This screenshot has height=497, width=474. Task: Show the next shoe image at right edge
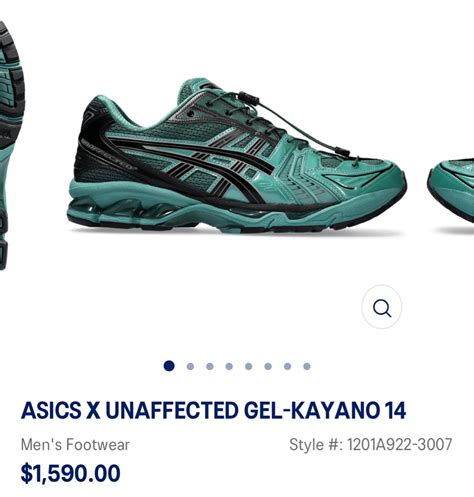pyautogui.click(x=451, y=195)
